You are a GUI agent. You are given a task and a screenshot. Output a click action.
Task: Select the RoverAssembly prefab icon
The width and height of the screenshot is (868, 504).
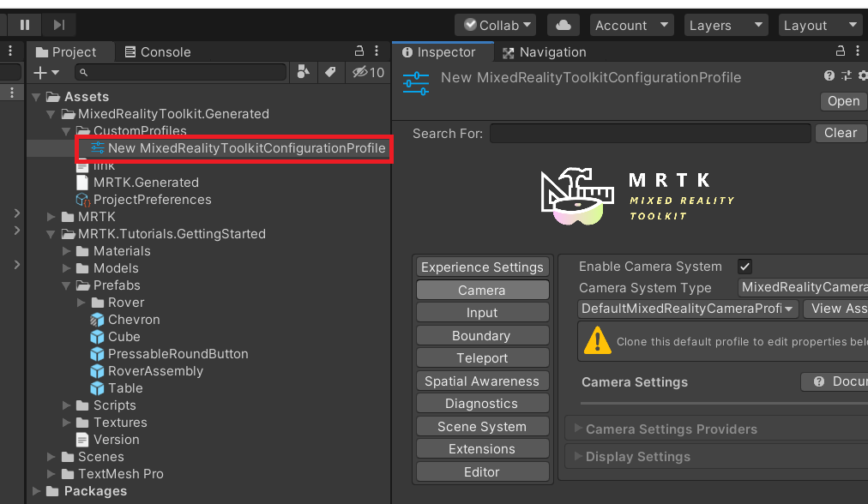point(97,371)
